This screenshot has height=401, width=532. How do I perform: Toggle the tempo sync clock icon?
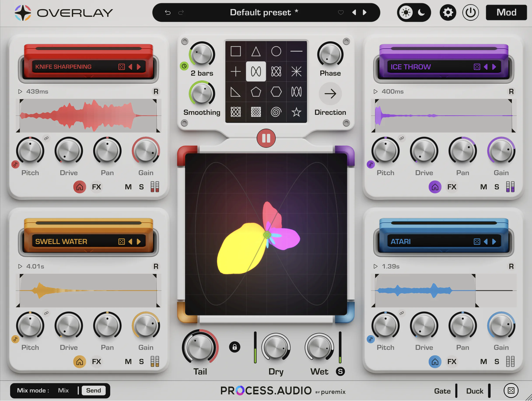click(184, 66)
